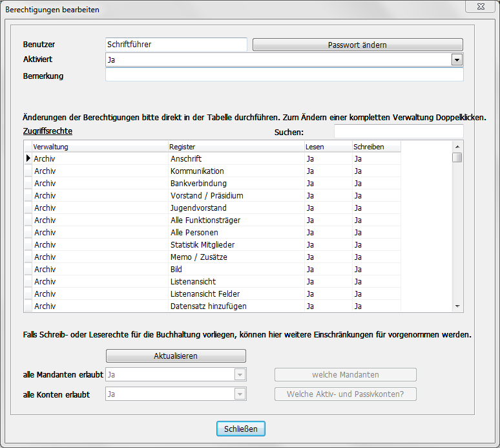This screenshot has height=448, width=500.
Task: Click the Schließen button
Action: (x=240, y=429)
